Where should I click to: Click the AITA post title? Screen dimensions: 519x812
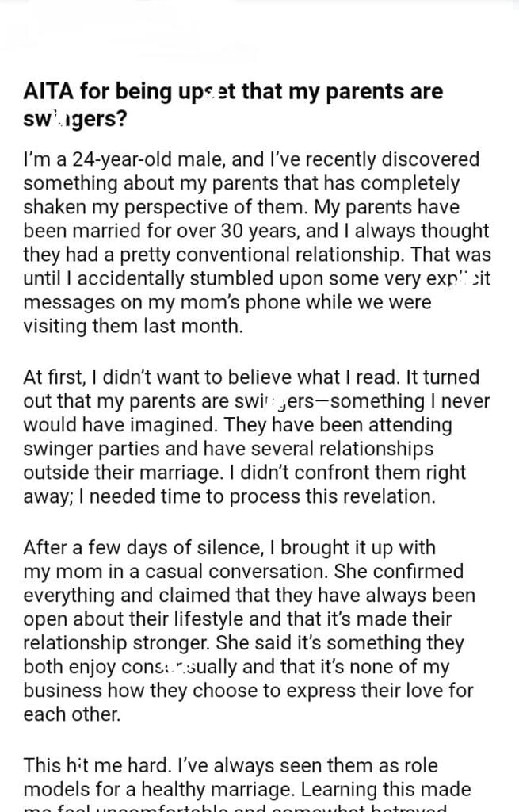tap(233, 105)
